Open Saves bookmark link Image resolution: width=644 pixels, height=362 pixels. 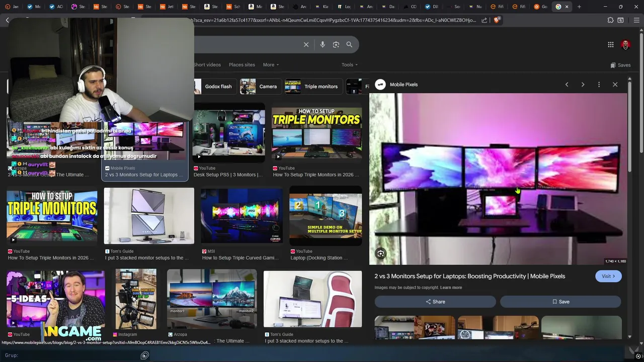620,65
